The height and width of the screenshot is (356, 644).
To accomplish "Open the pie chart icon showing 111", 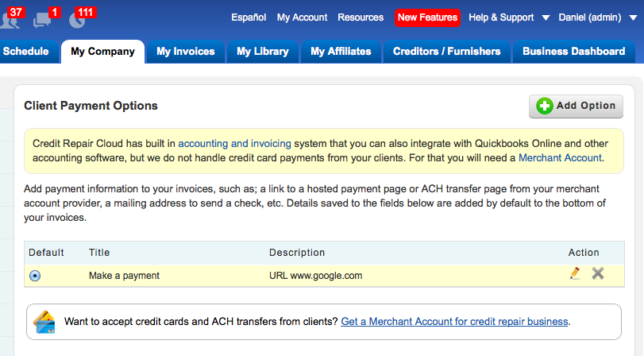I will (82, 17).
